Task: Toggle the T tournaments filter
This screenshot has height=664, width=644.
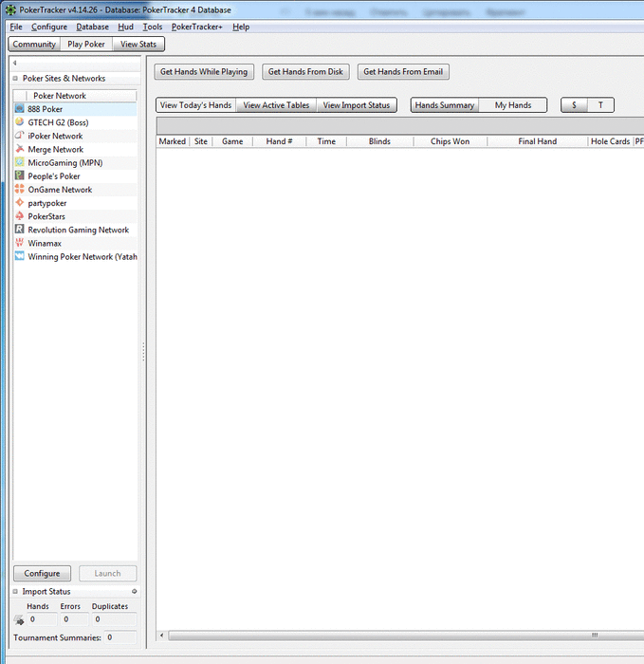Action: [600, 105]
